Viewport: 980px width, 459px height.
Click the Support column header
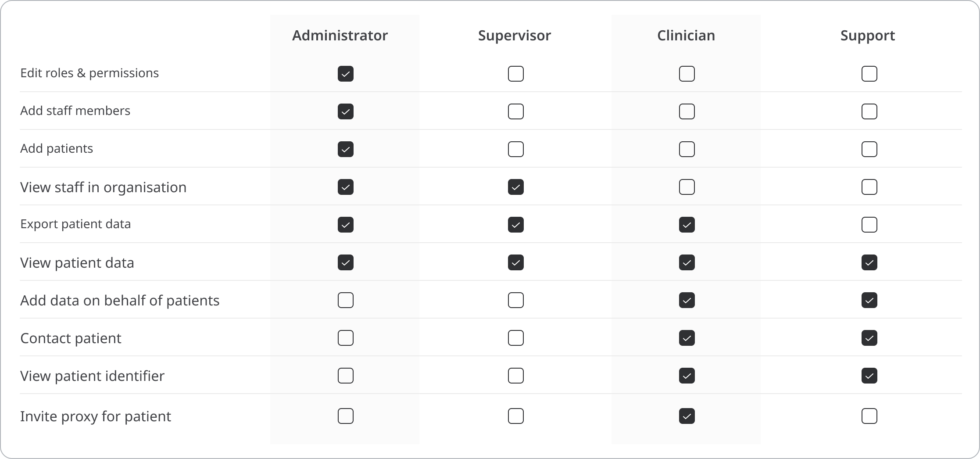[868, 36]
